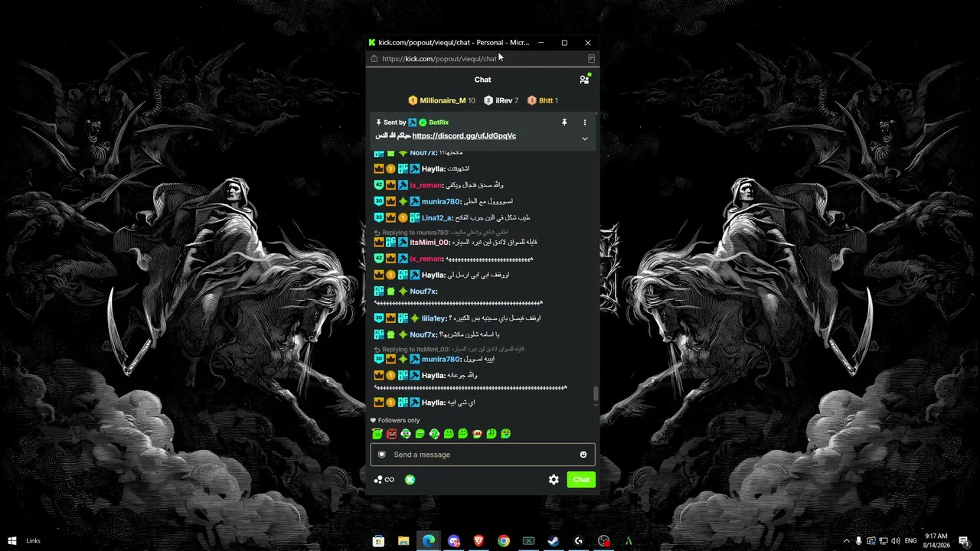Open Microsoft Store from taskbar
Screen dimensions: 980x551
pos(378,541)
